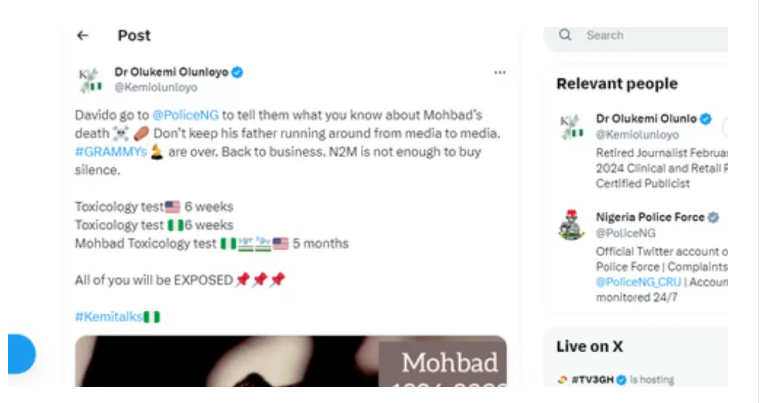Open the @PoliceNG_CRU account link
764x403 pixels.
pos(638,282)
